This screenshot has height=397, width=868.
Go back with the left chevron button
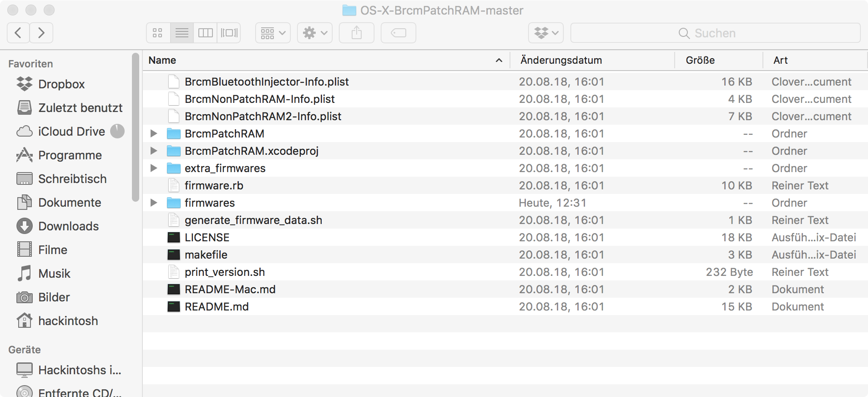click(x=18, y=33)
